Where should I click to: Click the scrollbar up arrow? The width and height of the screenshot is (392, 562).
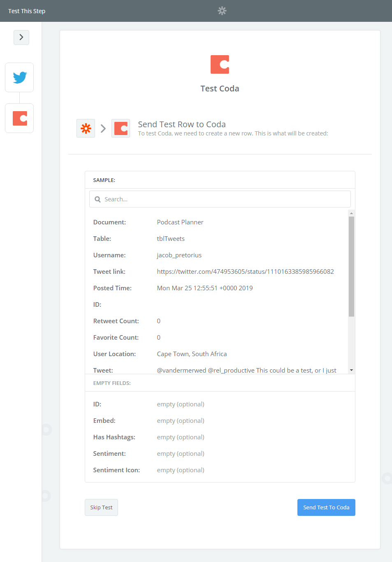[351, 213]
